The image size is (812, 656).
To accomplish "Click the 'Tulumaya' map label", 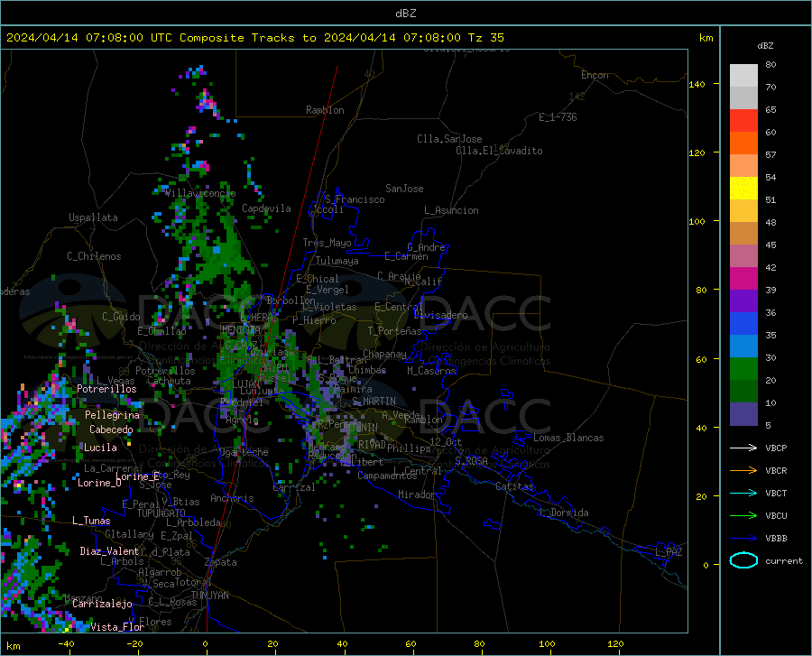I will (337, 261).
